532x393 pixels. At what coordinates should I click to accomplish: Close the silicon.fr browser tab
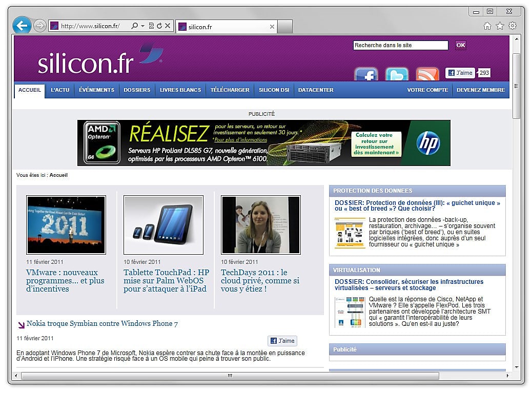[x=272, y=27]
